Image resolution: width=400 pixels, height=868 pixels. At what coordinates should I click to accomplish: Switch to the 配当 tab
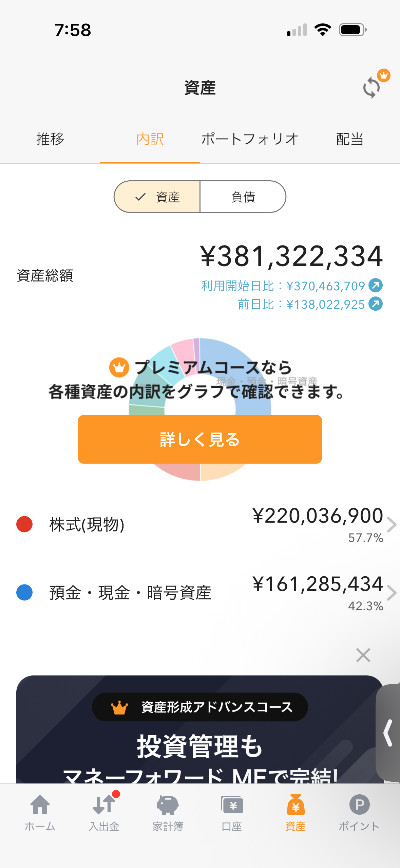350,139
